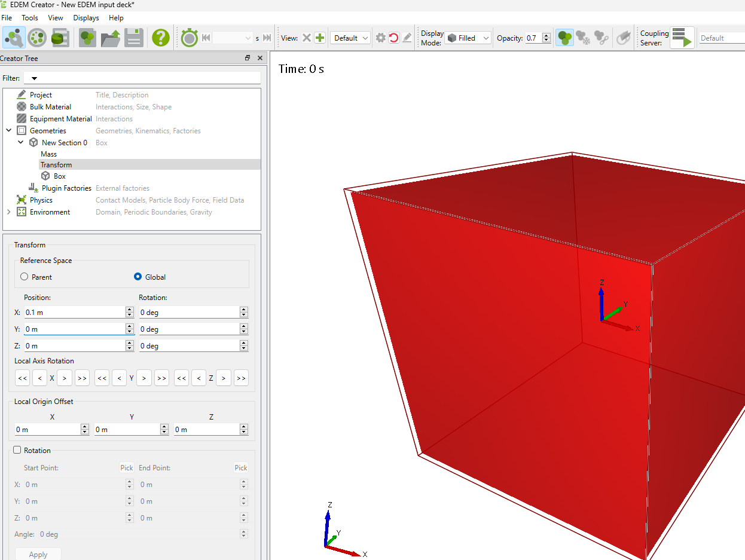Select the Parent reference space radio

tap(25, 277)
